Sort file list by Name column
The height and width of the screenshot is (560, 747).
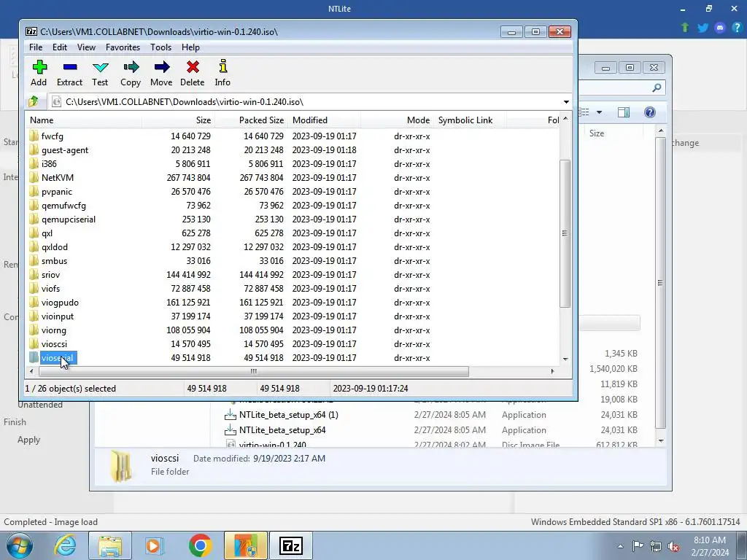pyautogui.click(x=85, y=120)
